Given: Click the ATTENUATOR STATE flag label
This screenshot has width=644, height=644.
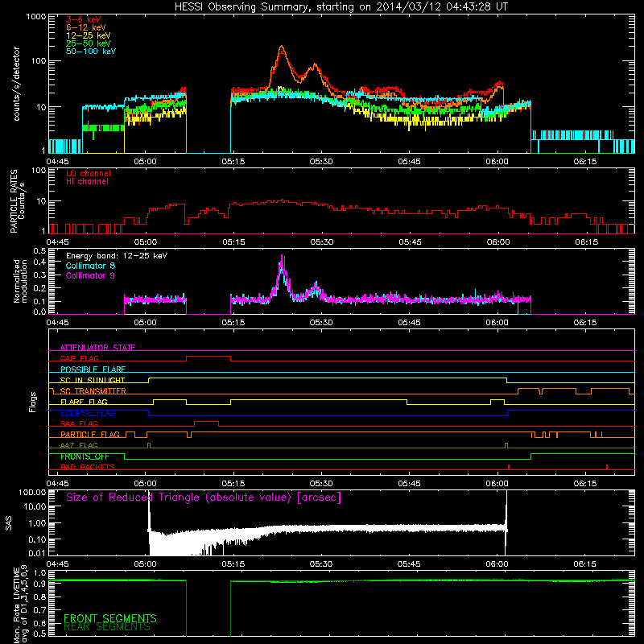Looking at the screenshot, I should click(97, 348).
